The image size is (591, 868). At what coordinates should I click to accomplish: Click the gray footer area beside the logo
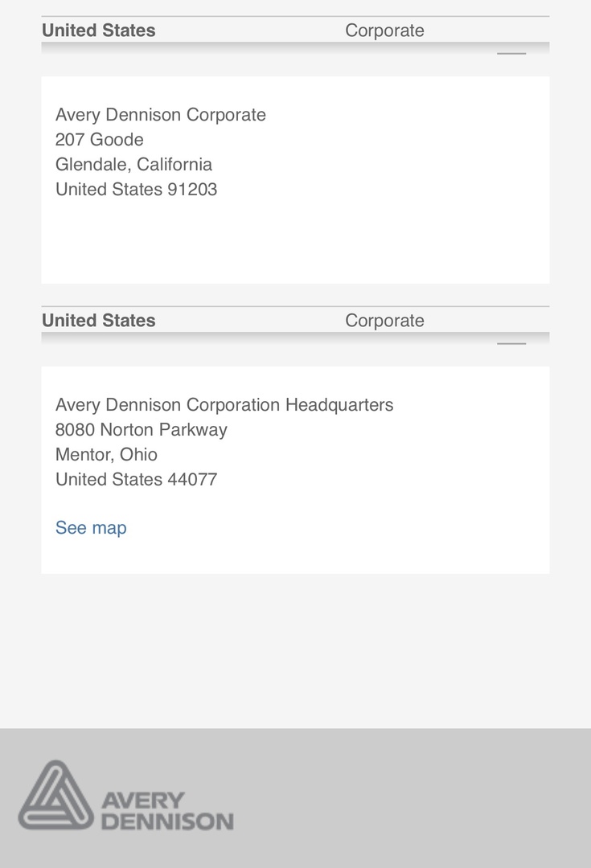410,798
